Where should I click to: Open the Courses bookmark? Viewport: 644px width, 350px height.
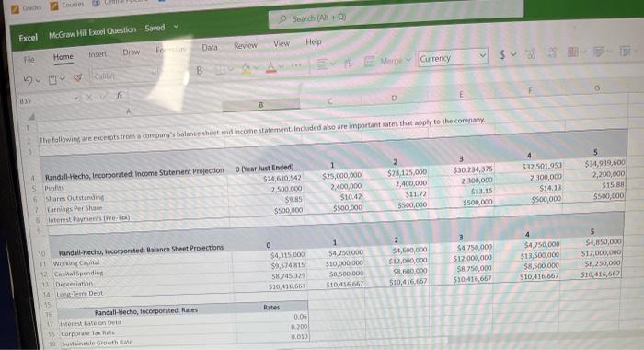(x=66, y=5)
